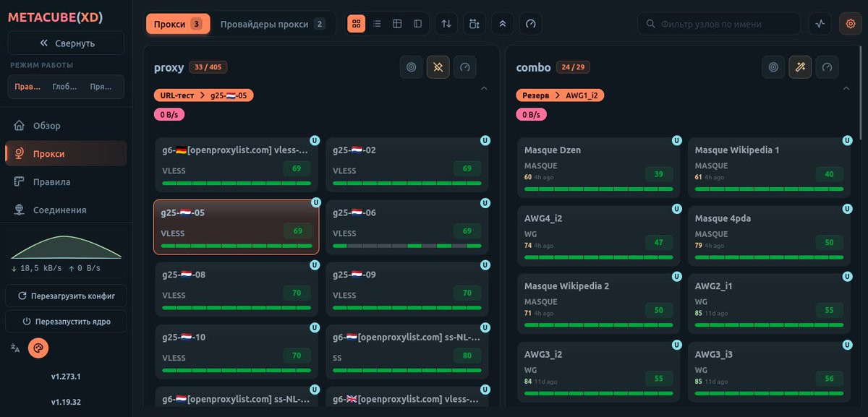Image resolution: width=868 pixels, height=417 pixels.
Task: Click the g25-06 latency history bar
Action: 407,246
